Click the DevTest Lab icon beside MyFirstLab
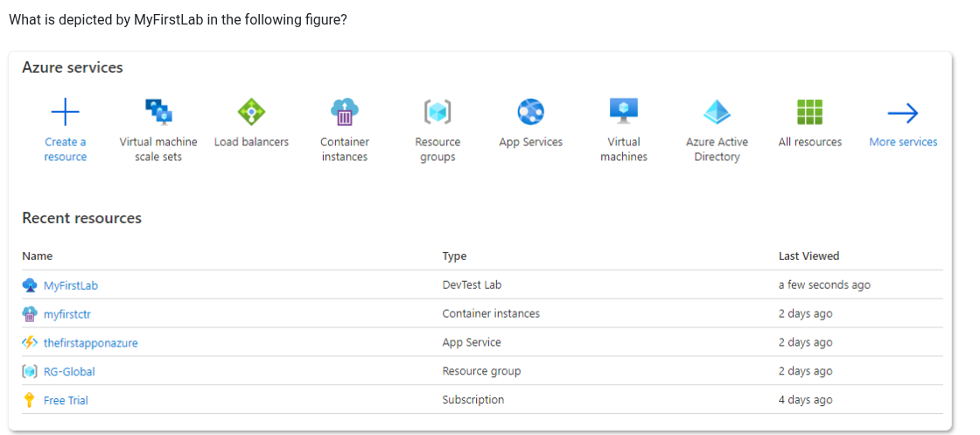This screenshot has width=980, height=435. tap(30, 285)
